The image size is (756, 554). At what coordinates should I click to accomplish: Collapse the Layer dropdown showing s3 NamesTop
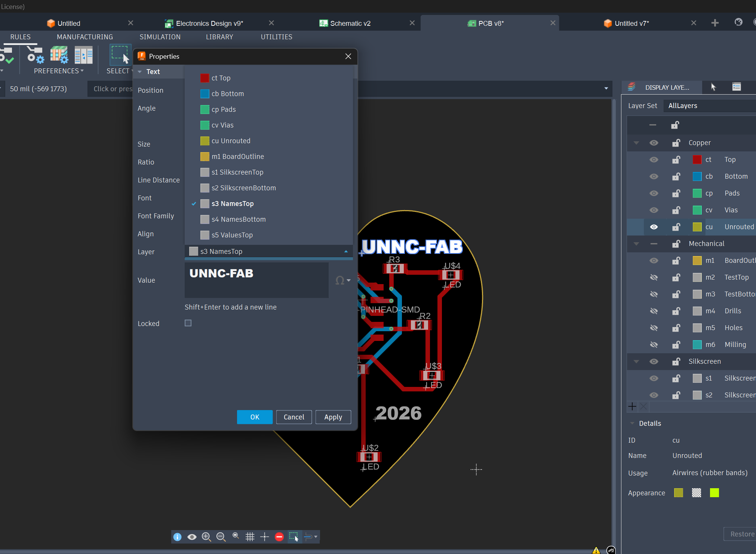pyautogui.click(x=346, y=252)
